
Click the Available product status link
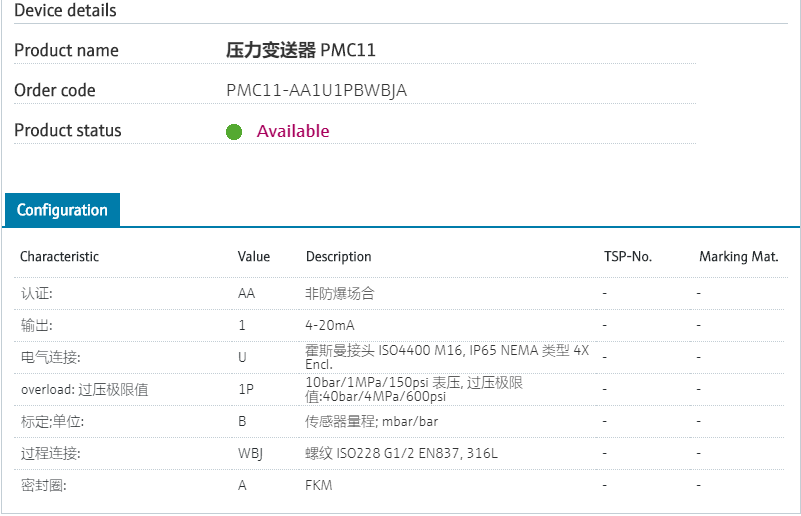293,131
